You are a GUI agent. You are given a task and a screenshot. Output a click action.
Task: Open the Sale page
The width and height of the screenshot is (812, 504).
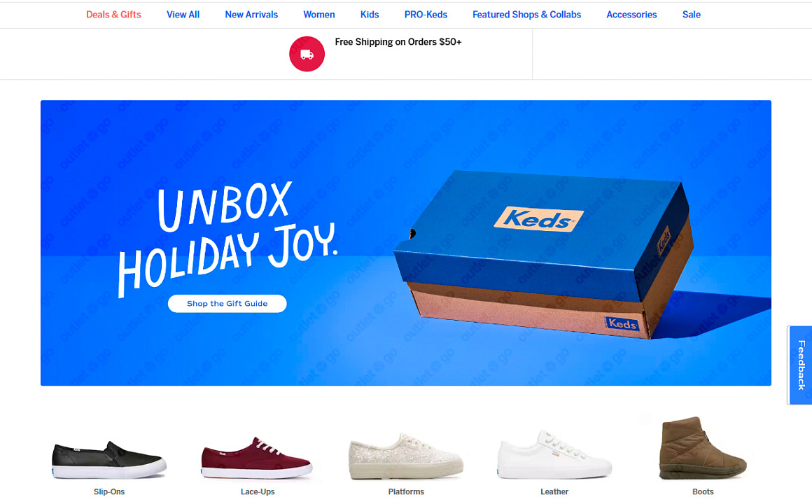[692, 15]
